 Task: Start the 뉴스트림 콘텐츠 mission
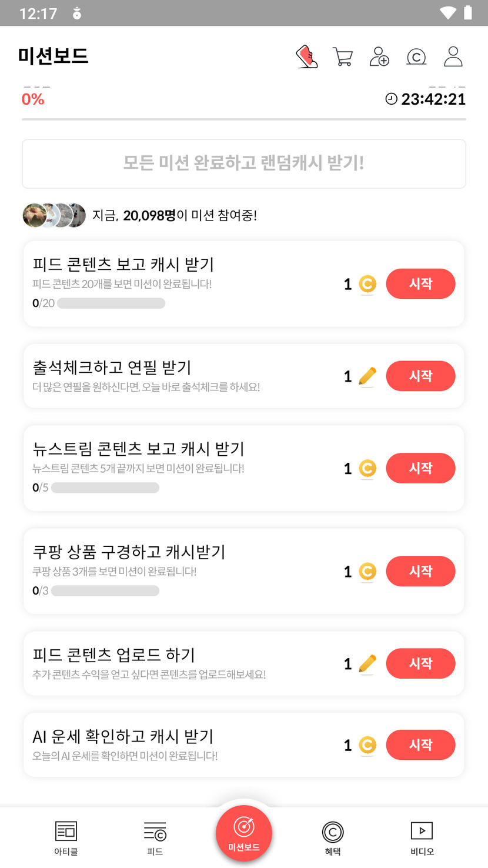click(420, 468)
